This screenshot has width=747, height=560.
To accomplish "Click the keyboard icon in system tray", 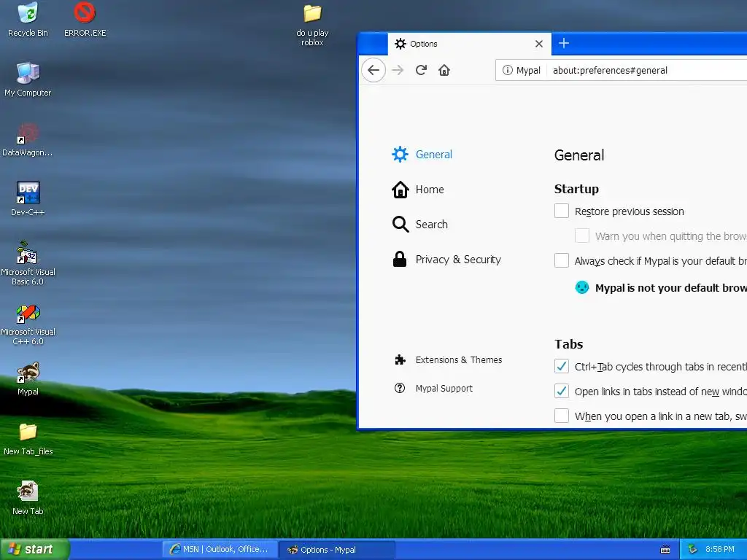I will [665, 550].
